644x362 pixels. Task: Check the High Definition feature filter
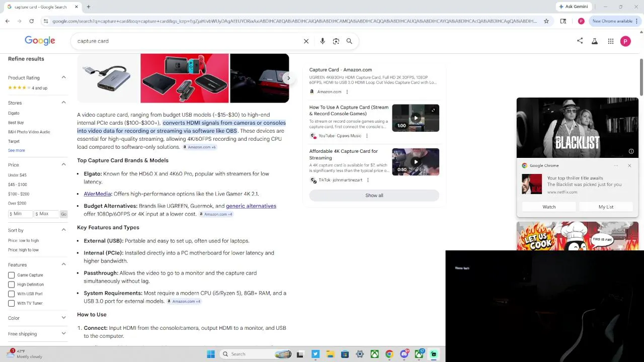click(x=11, y=285)
